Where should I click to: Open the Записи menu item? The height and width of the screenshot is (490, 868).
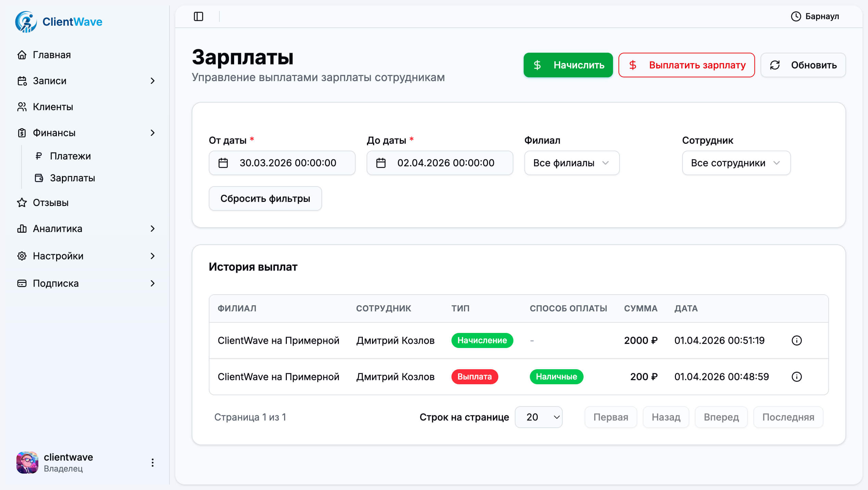49,81
